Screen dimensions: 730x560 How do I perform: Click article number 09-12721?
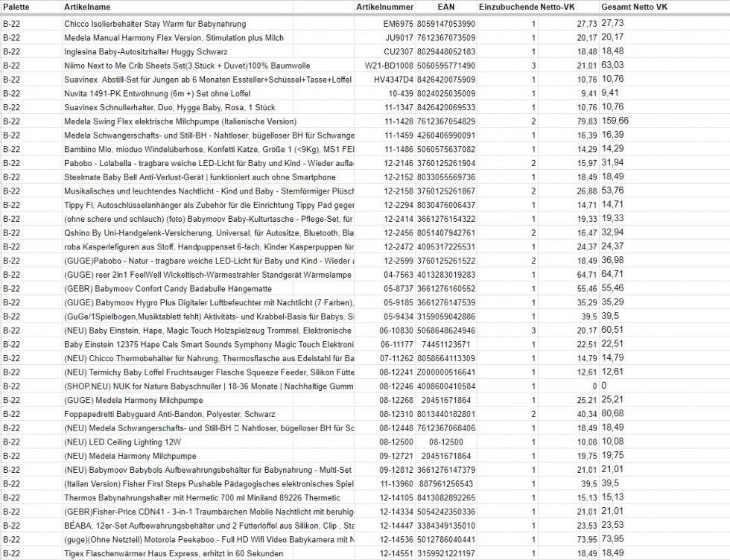(396, 456)
